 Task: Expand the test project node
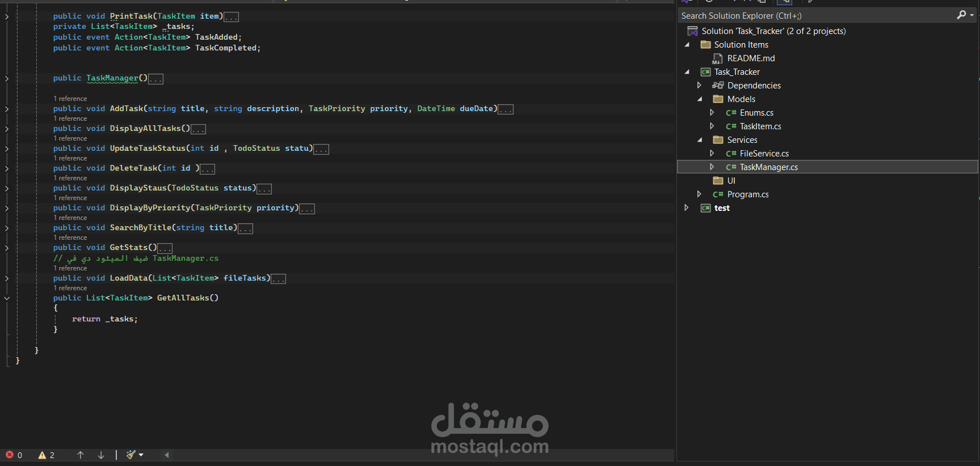coord(687,207)
